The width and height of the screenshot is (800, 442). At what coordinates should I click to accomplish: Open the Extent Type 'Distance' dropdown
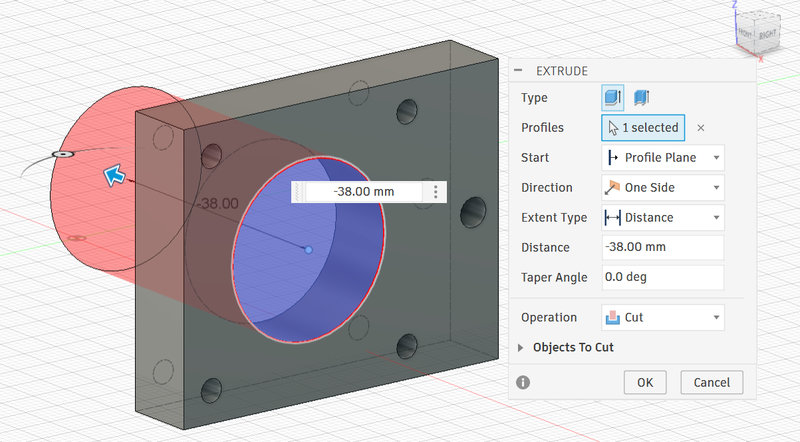[x=663, y=217]
